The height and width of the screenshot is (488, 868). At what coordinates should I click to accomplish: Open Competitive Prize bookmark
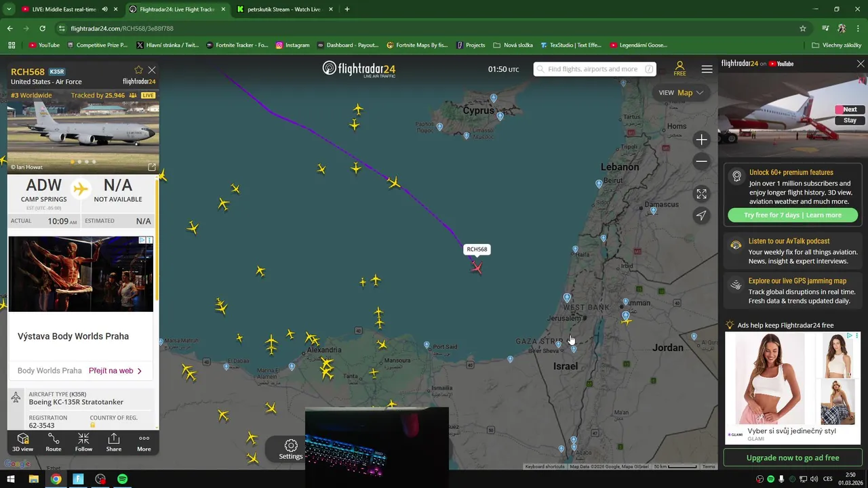[x=96, y=45]
